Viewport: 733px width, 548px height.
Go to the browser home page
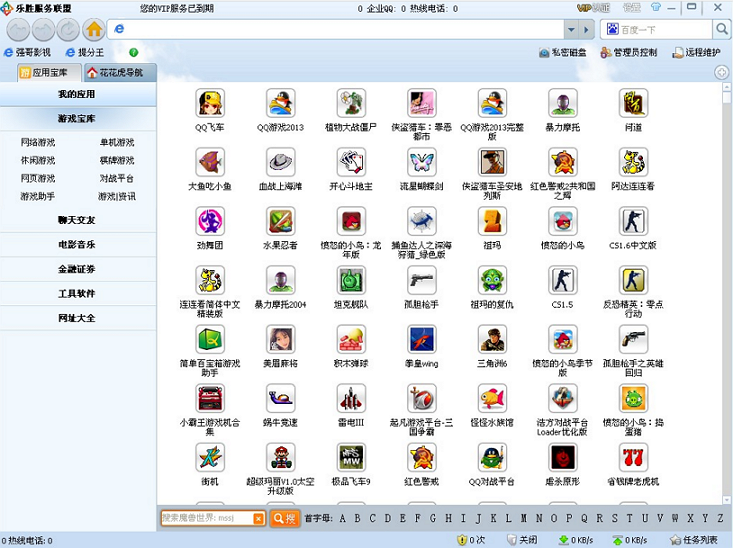tap(94, 30)
